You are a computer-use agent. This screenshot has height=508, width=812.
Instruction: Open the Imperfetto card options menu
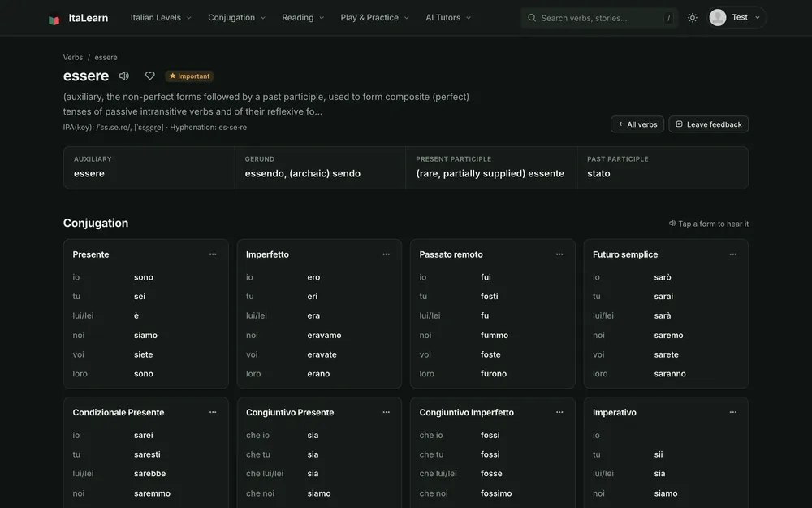click(387, 254)
